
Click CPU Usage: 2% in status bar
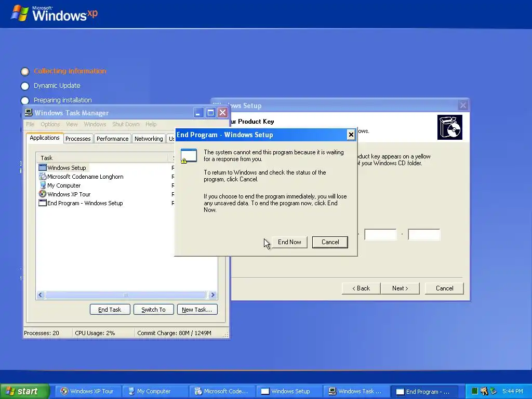(95, 333)
